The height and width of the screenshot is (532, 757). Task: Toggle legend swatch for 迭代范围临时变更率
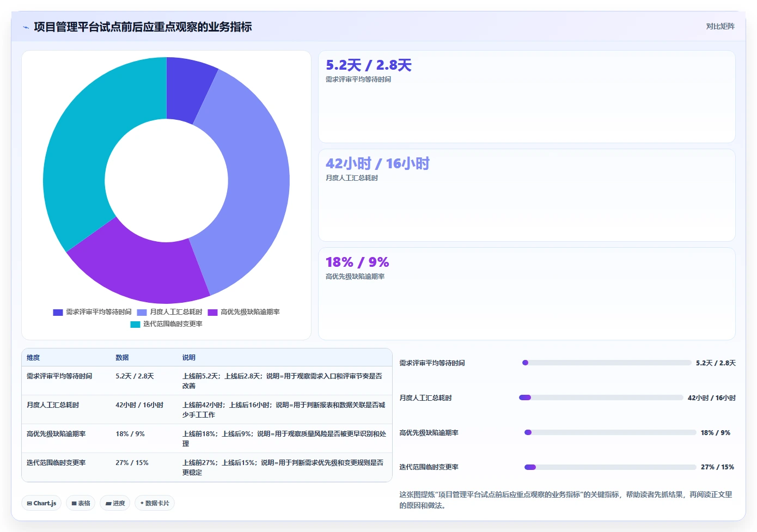click(x=135, y=324)
